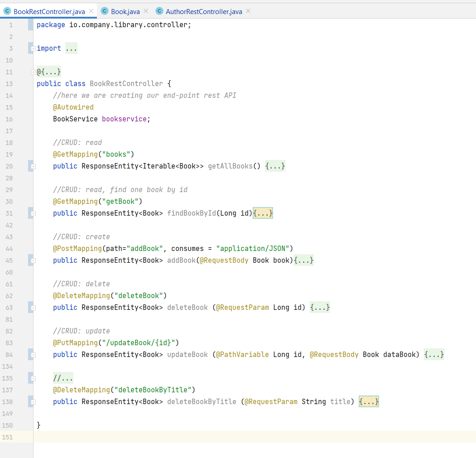The image size is (476, 458).
Task: Expand the updateBook method fold at line 84
Action: (34, 355)
